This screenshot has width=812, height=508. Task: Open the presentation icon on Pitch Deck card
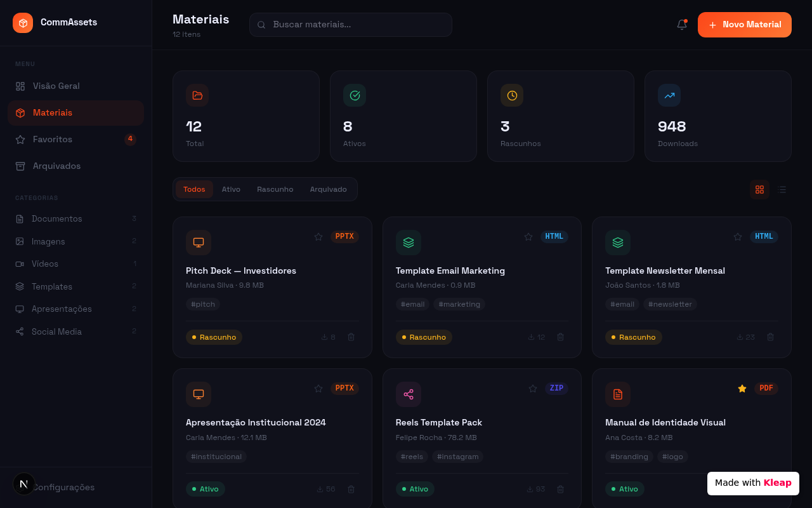tap(199, 242)
